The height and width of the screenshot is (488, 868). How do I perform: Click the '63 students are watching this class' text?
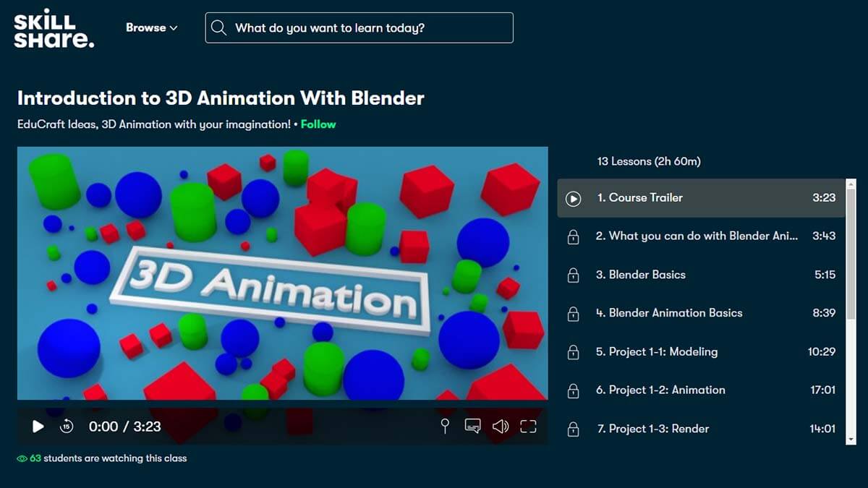(109, 458)
